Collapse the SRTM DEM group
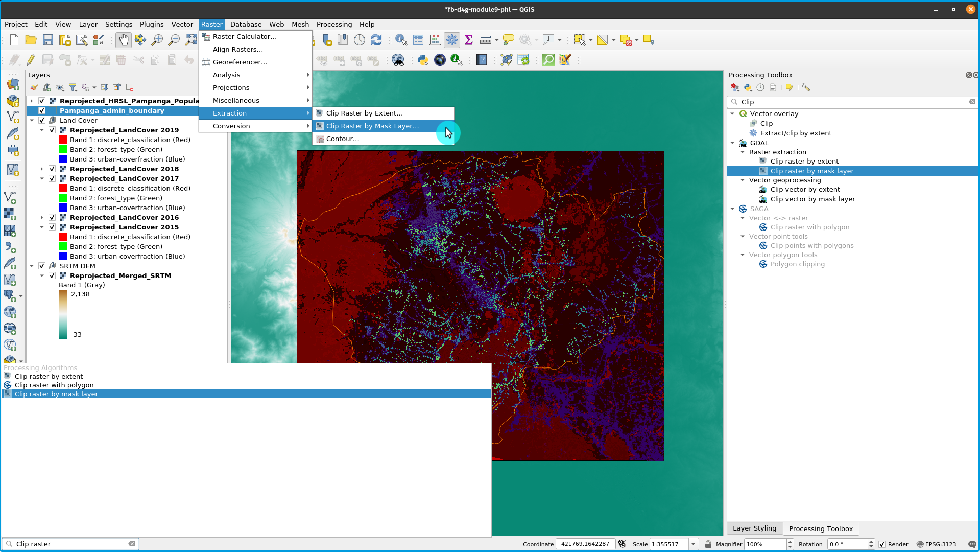 pyautogui.click(x=32, y=266)
